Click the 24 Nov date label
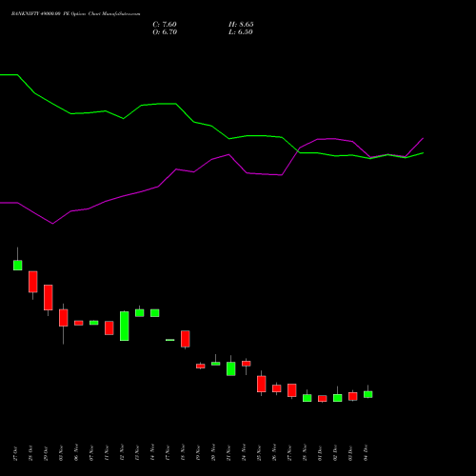 (244, 452)
